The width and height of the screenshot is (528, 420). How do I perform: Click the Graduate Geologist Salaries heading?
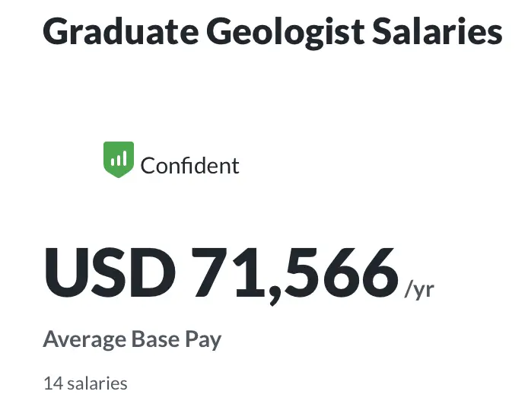pos(272,33)
